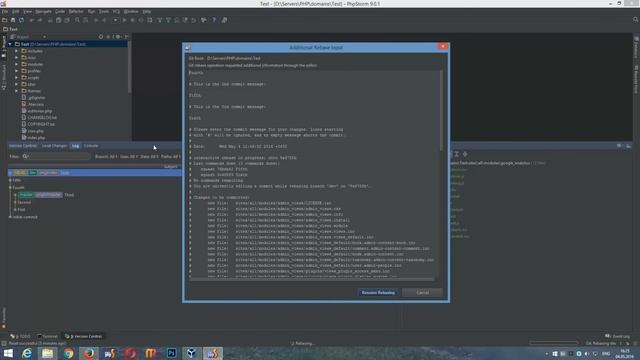Click the Redo toolbar icon
640x360 pixels.
(x=40, y=20)
